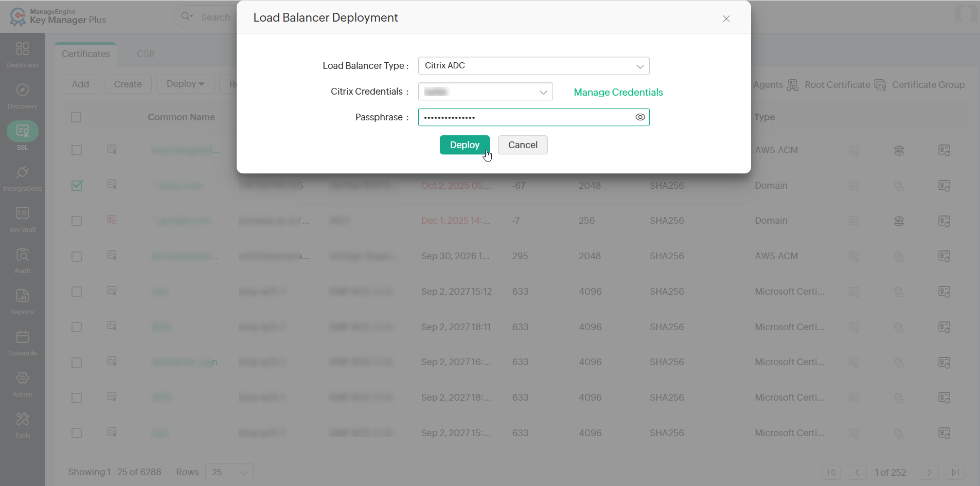Click the Deploy button in dialog

click(x=465, y=145)
